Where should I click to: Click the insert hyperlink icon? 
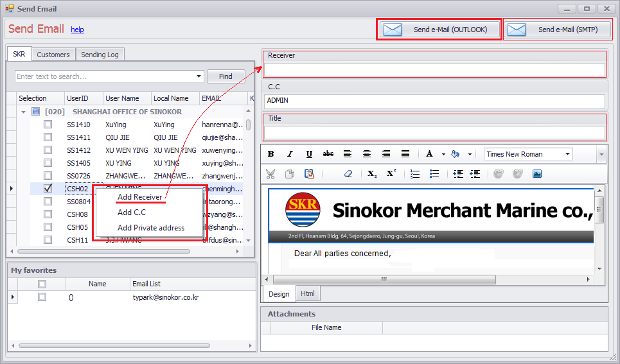pyautogui.click(x=499, y=174)
